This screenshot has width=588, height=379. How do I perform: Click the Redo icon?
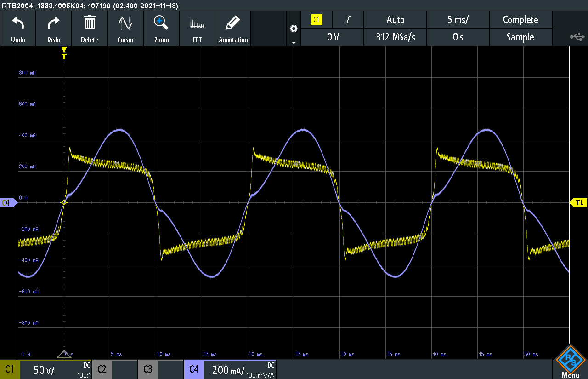[x=54, y=28]
